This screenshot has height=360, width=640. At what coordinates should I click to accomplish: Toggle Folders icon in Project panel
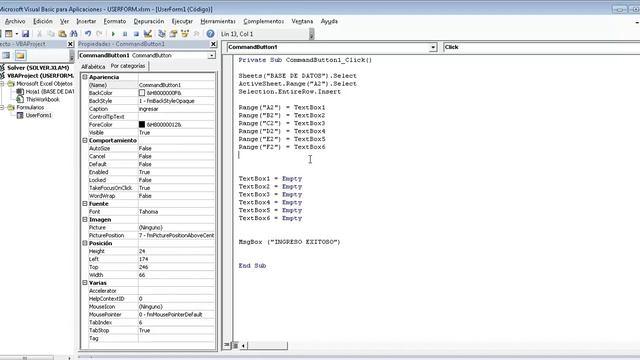[x=20, y=56]
